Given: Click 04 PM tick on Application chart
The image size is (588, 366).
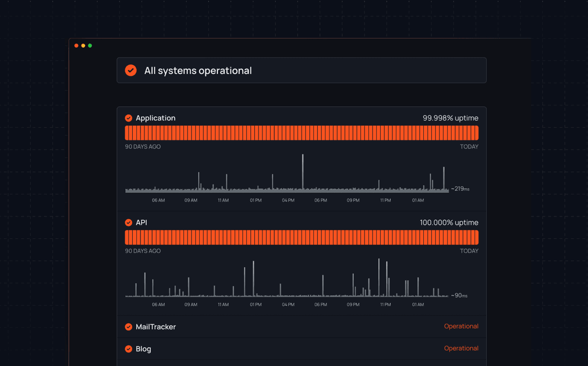Looking at the screenshot, I should 288,200.
